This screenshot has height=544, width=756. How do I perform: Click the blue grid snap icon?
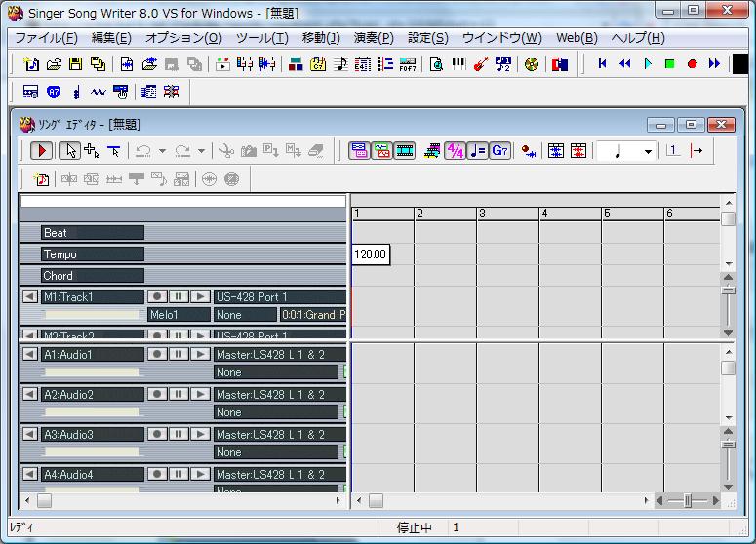[556, 151]
